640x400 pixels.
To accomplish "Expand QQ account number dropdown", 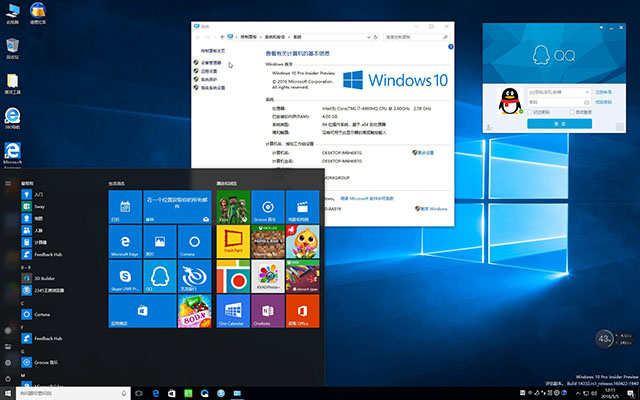I will [x=589, y=91].
